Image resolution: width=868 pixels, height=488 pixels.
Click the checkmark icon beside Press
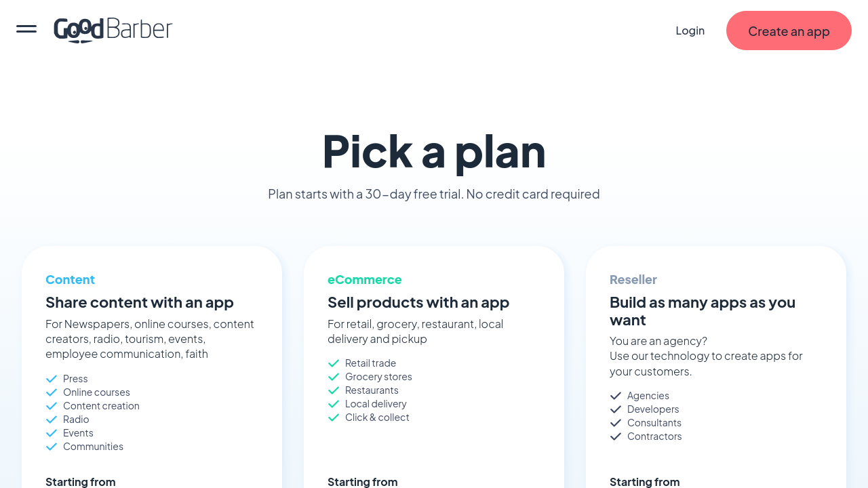[x=52, y=379]
